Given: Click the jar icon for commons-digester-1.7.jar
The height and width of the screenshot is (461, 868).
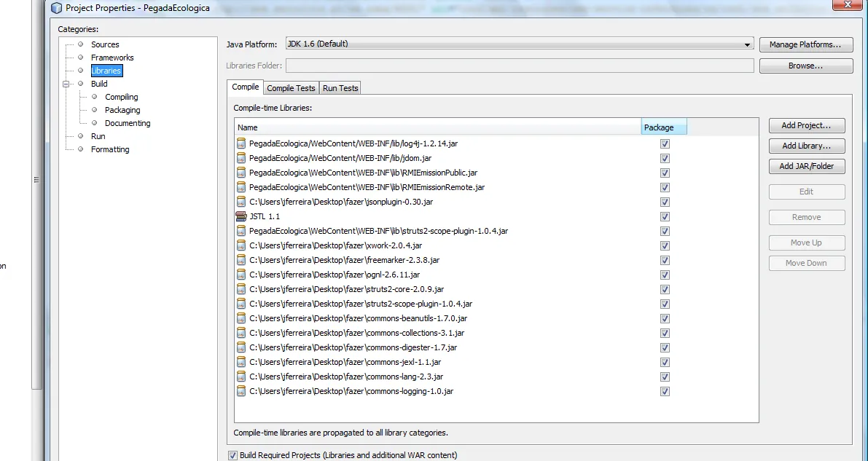Looking at the screenshot, I should tap(241, 347).
